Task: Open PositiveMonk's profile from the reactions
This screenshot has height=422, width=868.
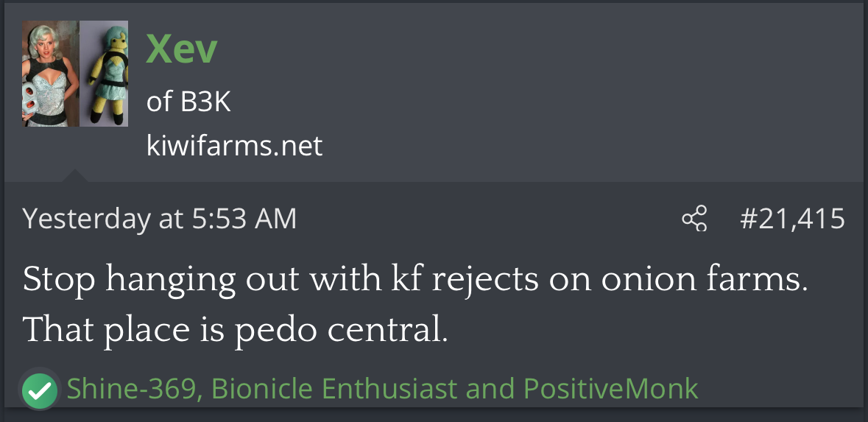Action: (x=610, y=388)
